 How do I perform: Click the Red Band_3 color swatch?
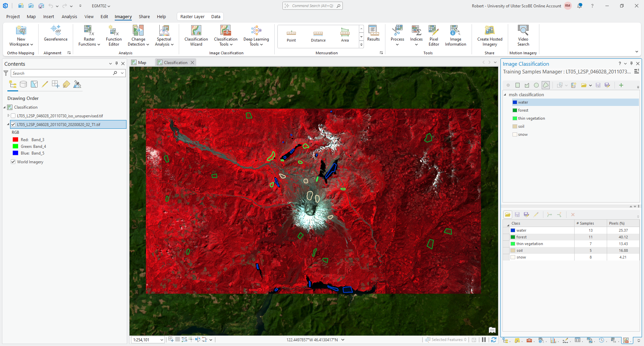[x=15, y=140]
